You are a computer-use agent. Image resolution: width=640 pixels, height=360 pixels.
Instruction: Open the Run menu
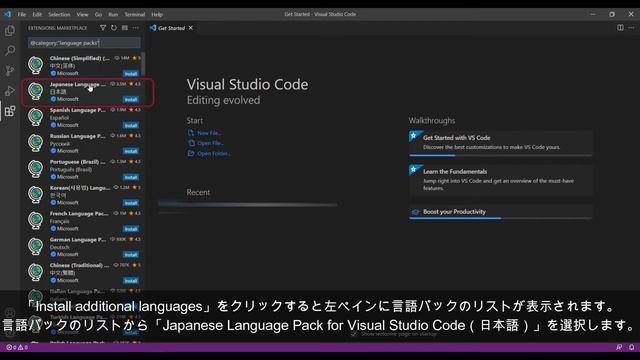[x=113, y=14]
